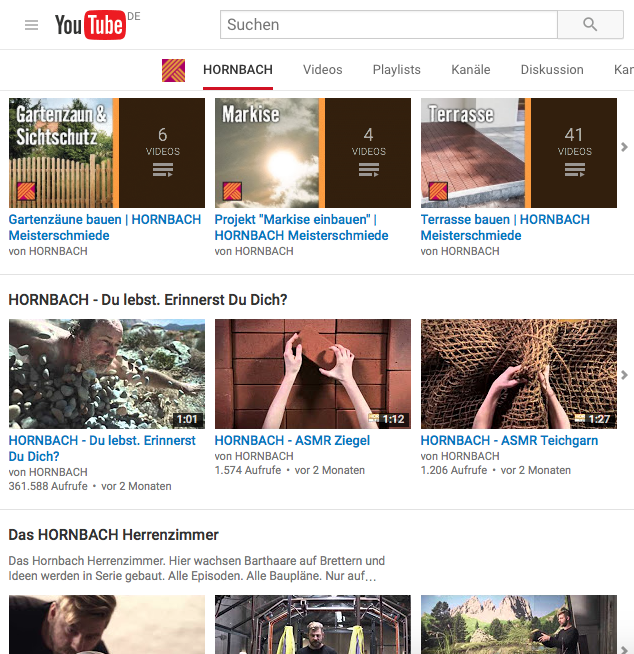This screenshot has height=654, width=634.
Task: Open video title HORNBACH - ASMR Teichgarn
Action: (x=509, y=440)
